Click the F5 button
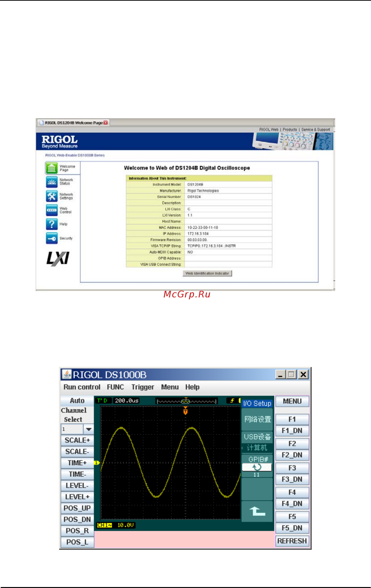The image size is (371, 588). 292,517
